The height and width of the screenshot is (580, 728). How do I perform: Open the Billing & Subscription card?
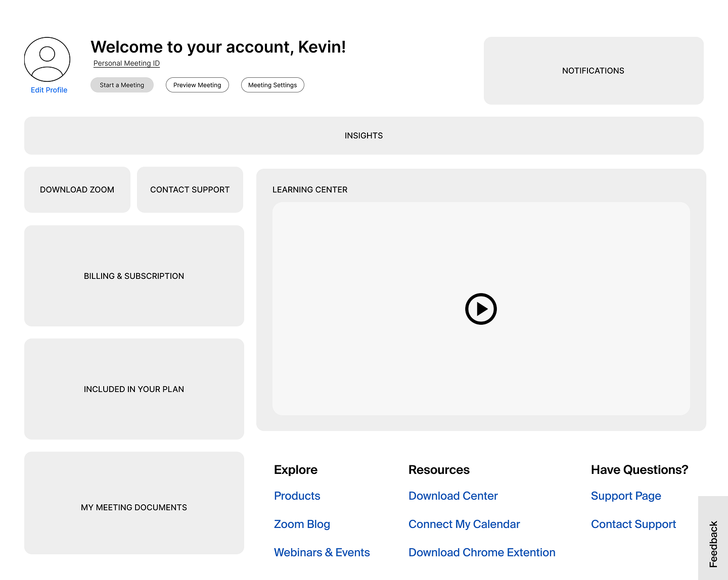point(134,276)
